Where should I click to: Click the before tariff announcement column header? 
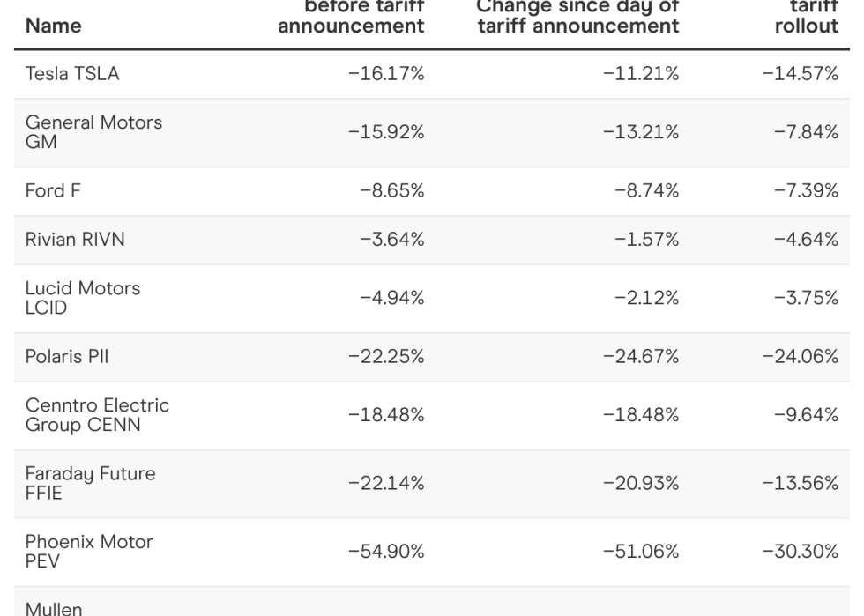(351, 17)
